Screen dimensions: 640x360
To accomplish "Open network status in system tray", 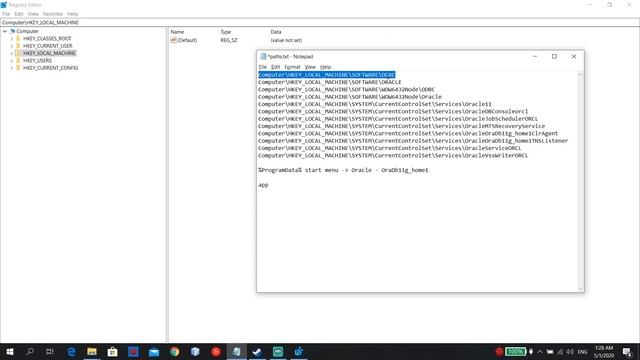I will point(560,351).
